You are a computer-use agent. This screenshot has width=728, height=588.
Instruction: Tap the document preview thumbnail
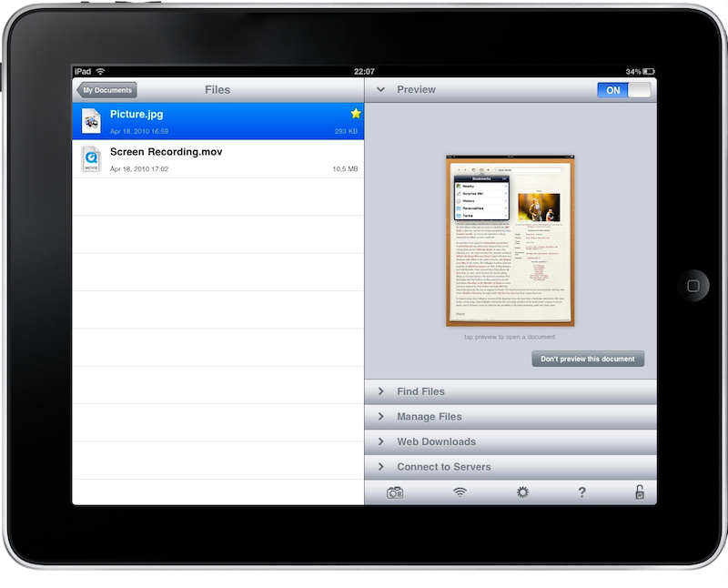510,241
